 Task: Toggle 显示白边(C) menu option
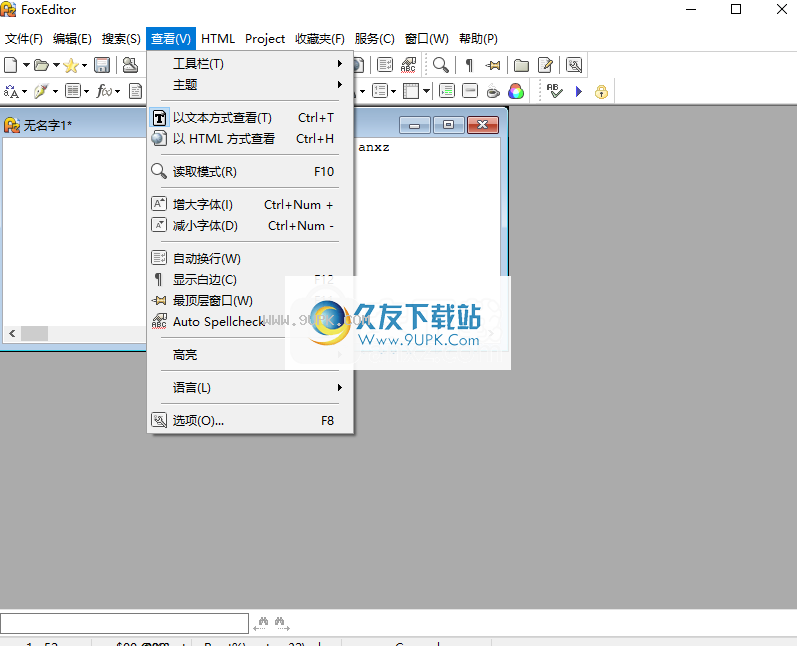pyautogui.click(x=250, y=280)
